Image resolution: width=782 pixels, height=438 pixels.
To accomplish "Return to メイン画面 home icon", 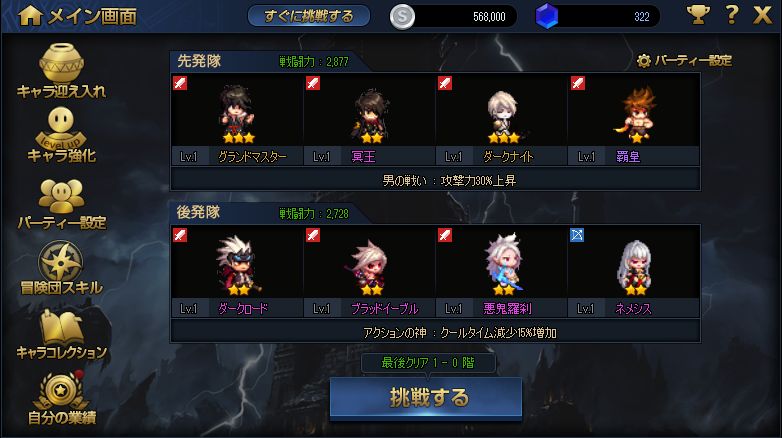I will (x=30, y=16).
